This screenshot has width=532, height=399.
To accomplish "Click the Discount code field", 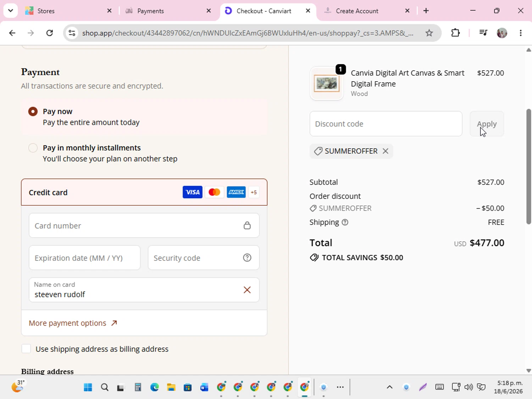I will tap(386, 124).
